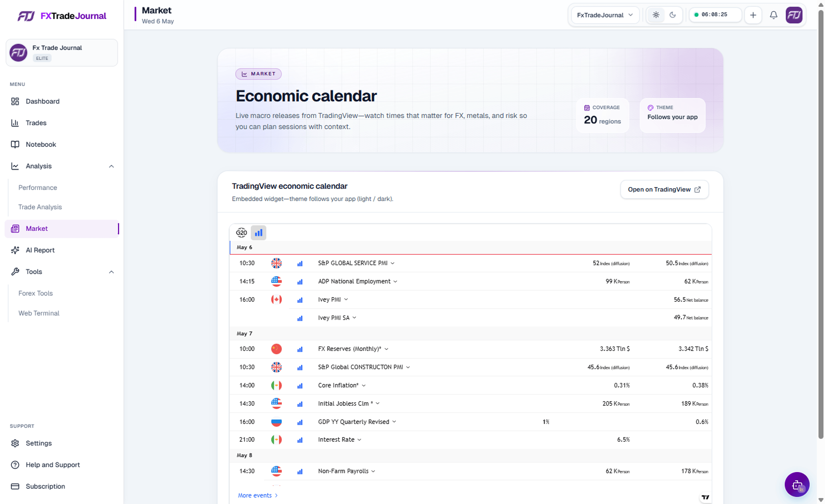Click UK flag on 10:30 May 6 row
Viewport: 825px width, 504px height.
coord(276,263)
